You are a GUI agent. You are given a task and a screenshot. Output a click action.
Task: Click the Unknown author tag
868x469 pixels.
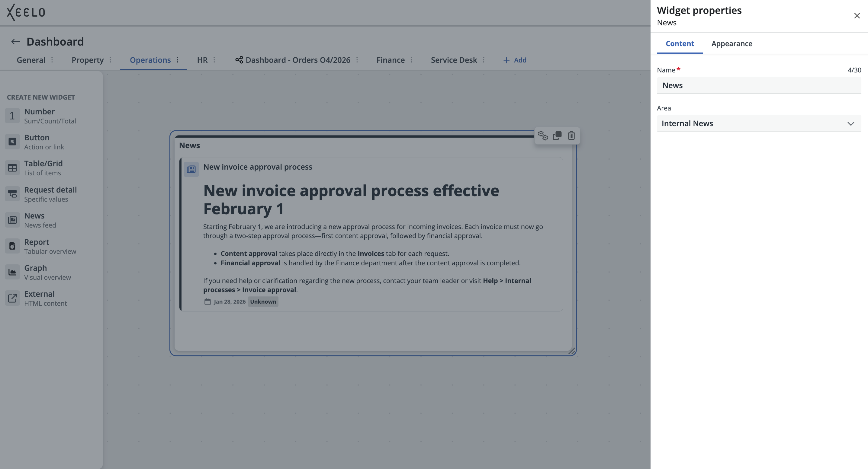click(263, 302)
